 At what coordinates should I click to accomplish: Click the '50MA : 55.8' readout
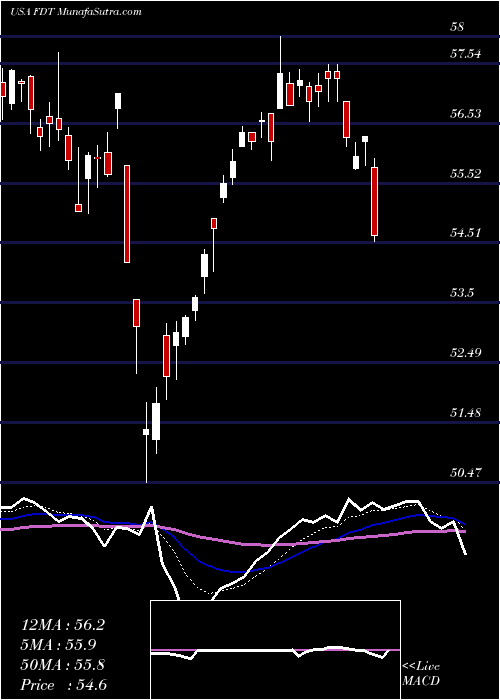[63, 665]
